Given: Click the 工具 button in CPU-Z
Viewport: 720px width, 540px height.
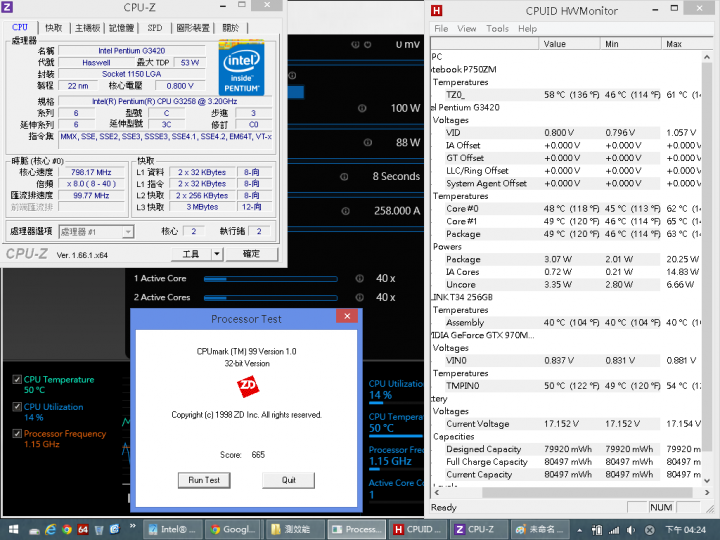Looking at the screenshot, I should click(191, 254).
